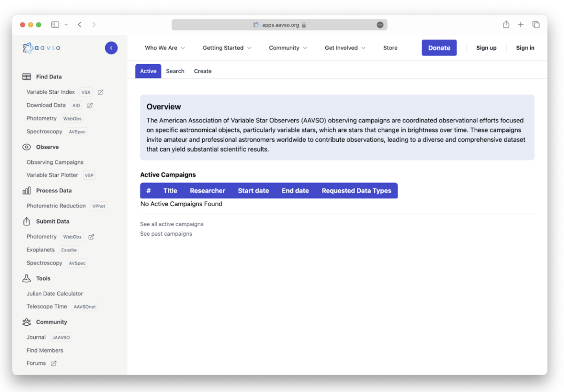The width and height of the screenshot is (564, 392).
Task: Switch to the Search tab
Action: [x=175, y=71]
